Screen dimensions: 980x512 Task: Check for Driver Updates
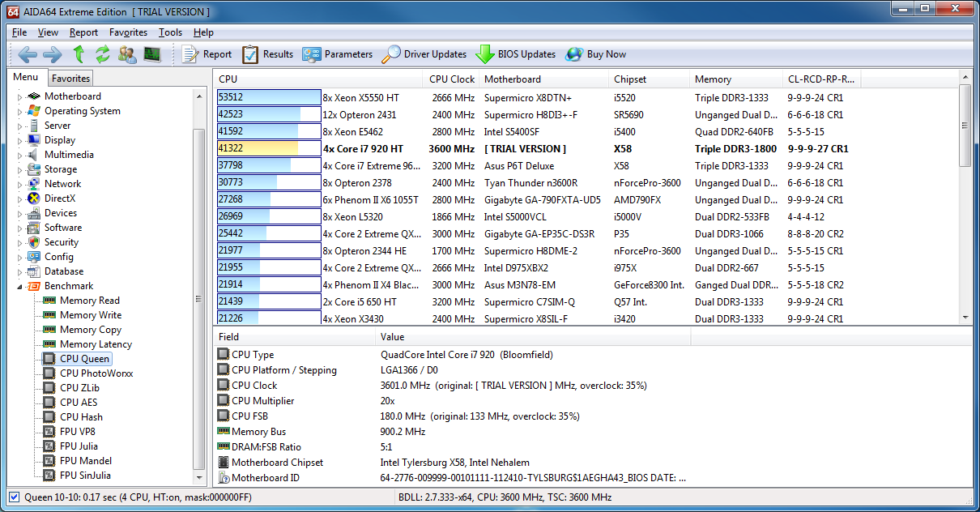click(424, 54)
